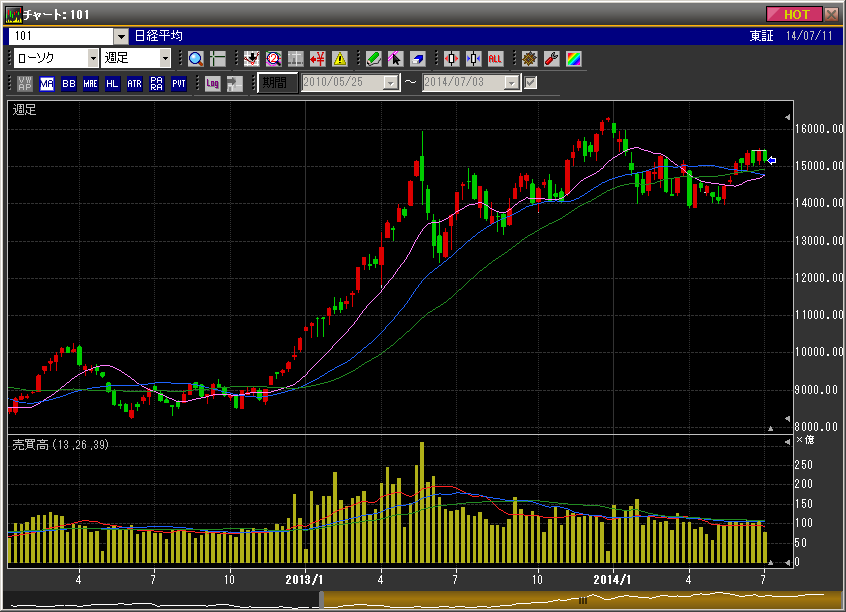Screen dimensions: 846x612
Task: Click the magnifying glass zoom icon
Action: click(x=195, y=59)
